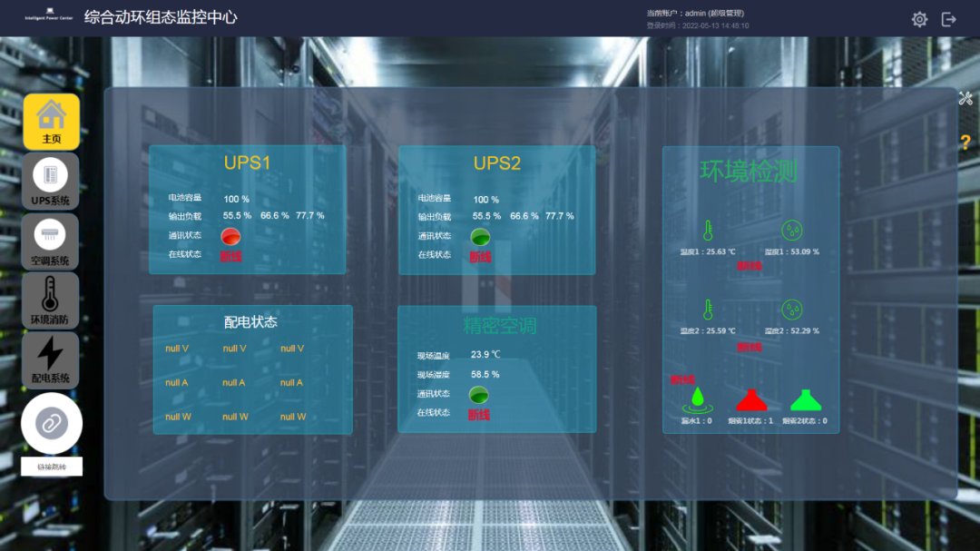The width and height of the screenshot is (980, 551).
Task: Click the 环境检测 panel heading
Action: tap(749, 171)
